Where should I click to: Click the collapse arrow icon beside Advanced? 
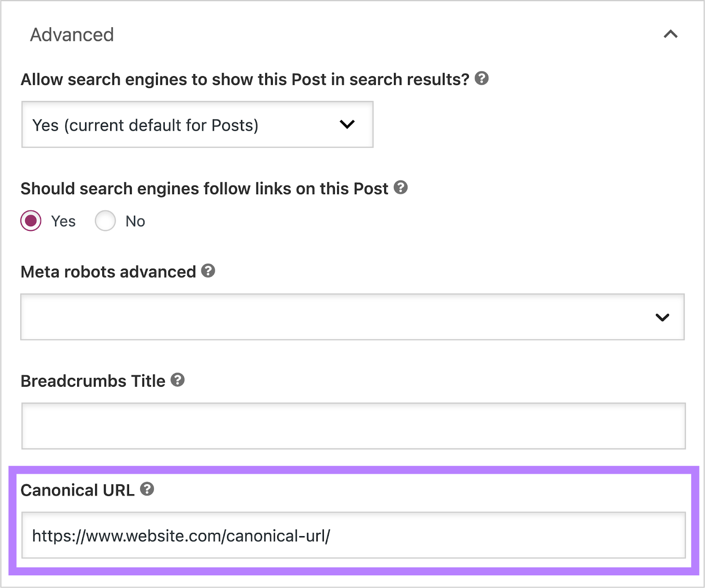point(670,34)
